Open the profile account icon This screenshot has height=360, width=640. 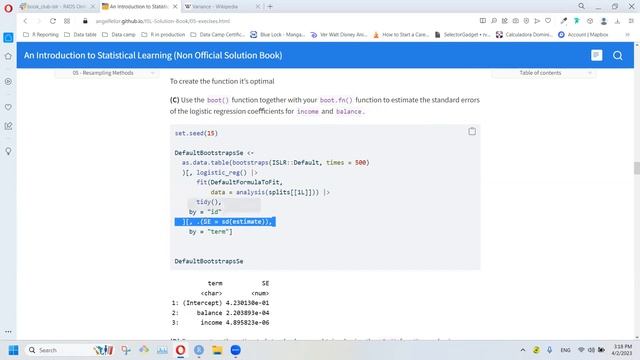click(604, 21)
